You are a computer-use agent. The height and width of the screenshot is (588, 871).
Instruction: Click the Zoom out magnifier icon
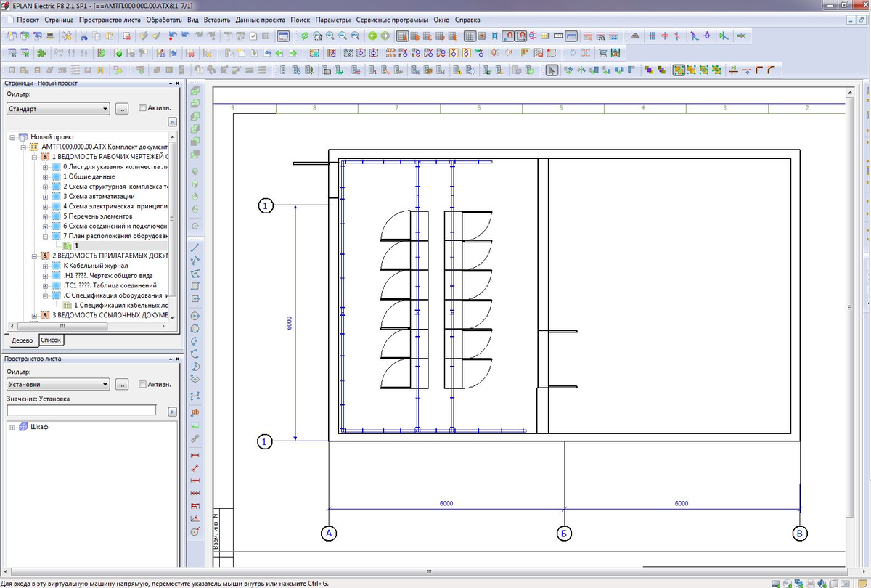[342, 36]
